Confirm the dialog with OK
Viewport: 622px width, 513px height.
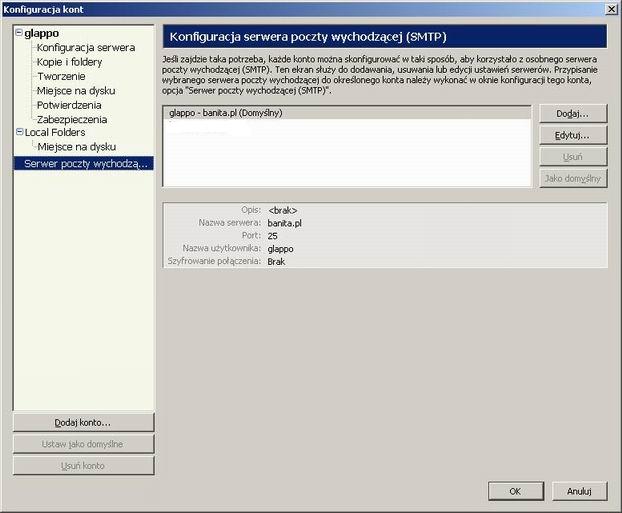(x=514, y=491)
